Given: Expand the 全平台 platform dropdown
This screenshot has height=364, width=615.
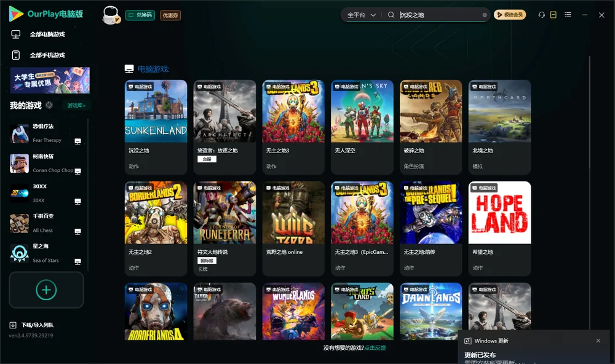Looking at the screenshot, I should (x=361, y=15).
